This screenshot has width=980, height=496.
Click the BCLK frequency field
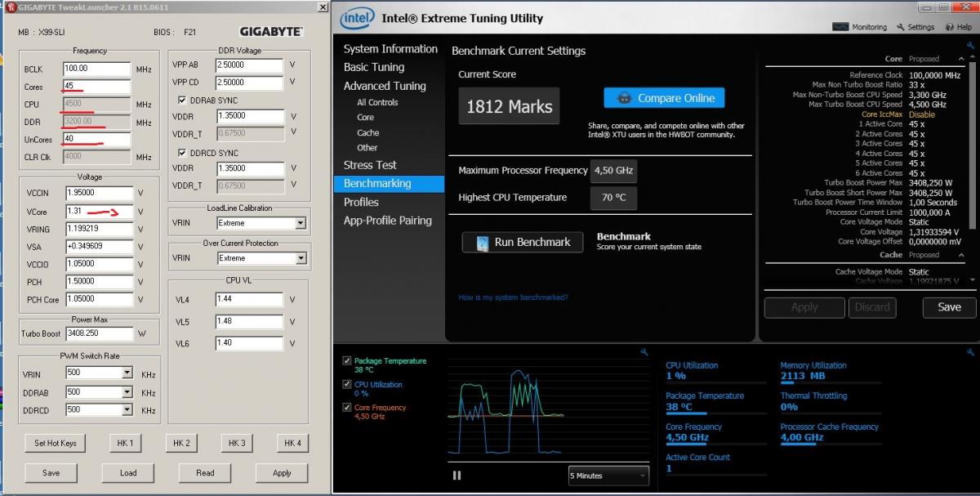[x=96, y=69]
